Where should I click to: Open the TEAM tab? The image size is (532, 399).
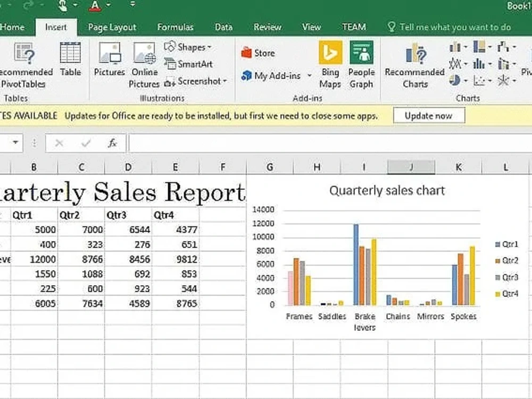354,27
